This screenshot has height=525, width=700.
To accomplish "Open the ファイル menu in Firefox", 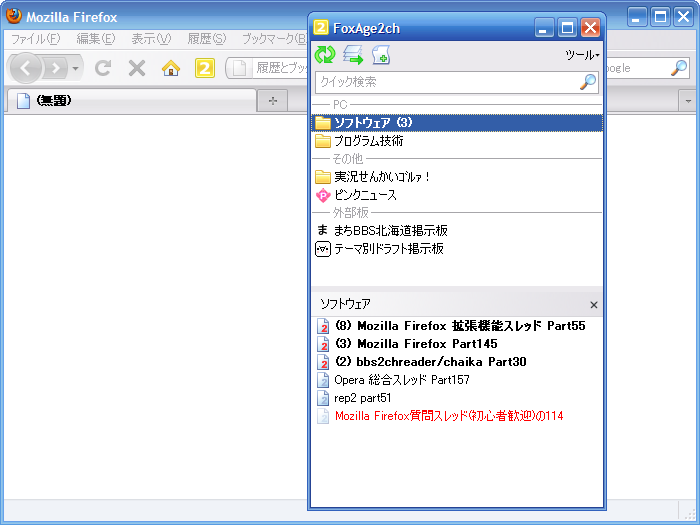I will coord(35,39).
